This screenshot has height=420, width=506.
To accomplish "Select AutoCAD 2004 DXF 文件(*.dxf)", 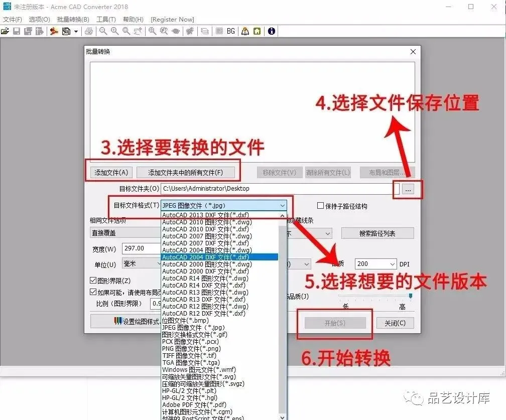I will coord(219,257).
